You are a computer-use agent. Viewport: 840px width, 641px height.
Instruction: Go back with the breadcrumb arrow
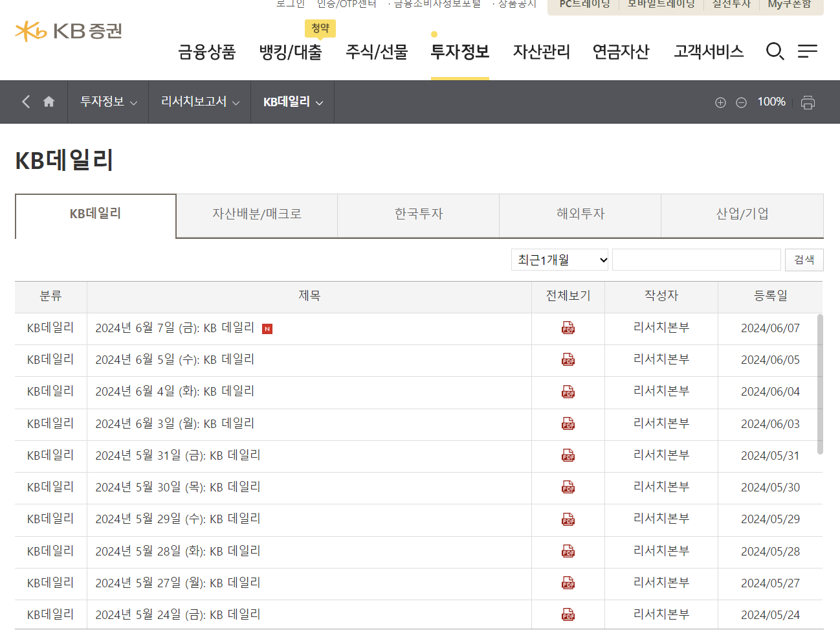coord(26,102)
